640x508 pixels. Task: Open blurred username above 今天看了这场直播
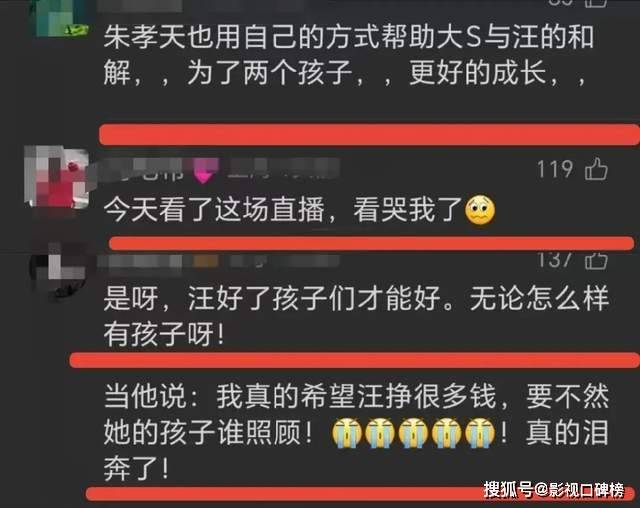pyautogui.click(x=218, y=170)
